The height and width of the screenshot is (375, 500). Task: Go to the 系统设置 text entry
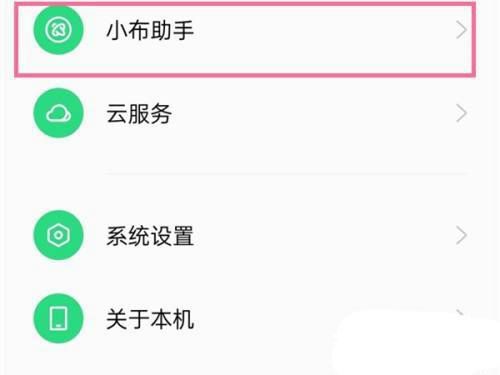point(150,235)
